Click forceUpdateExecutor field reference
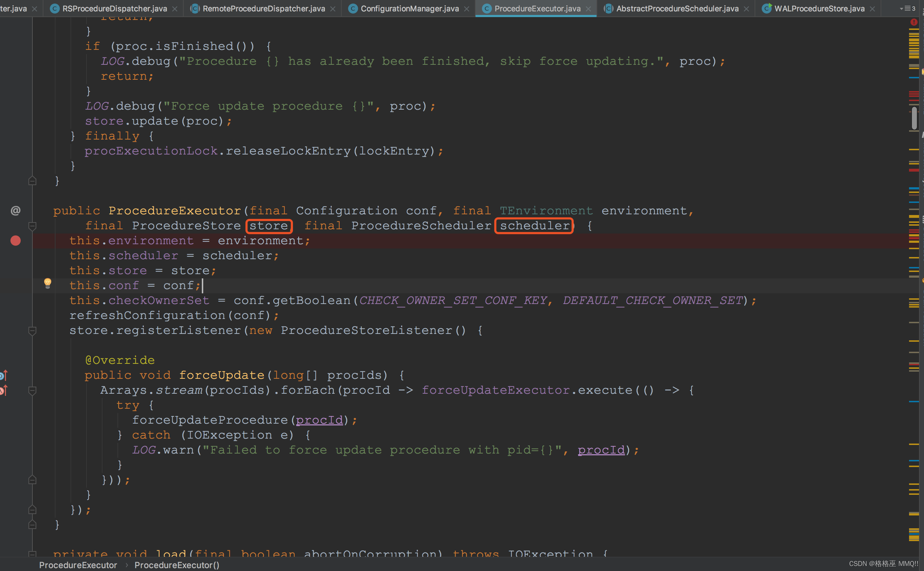 coord(495,390)
